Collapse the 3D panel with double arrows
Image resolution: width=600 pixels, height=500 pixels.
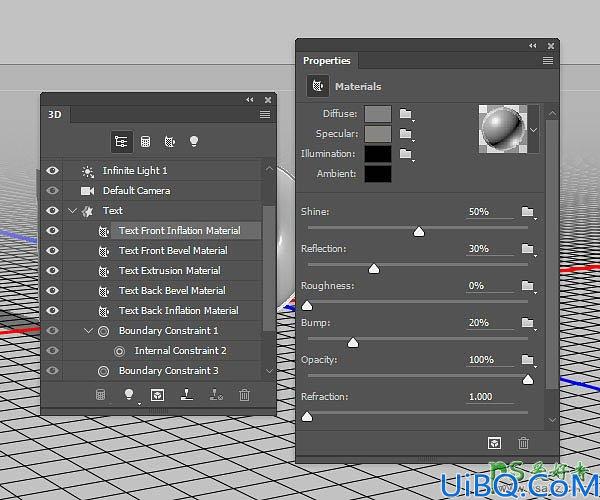pyautogui.click(x=249, y=100)
